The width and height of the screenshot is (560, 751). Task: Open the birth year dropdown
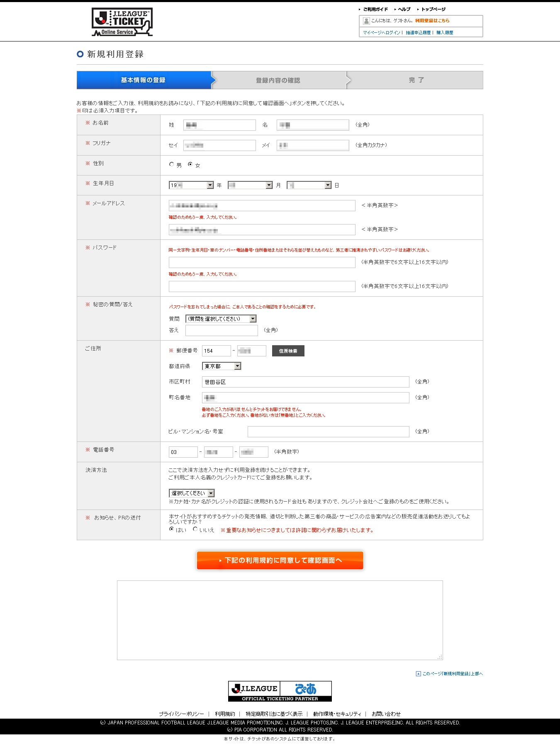click(191, 185)
